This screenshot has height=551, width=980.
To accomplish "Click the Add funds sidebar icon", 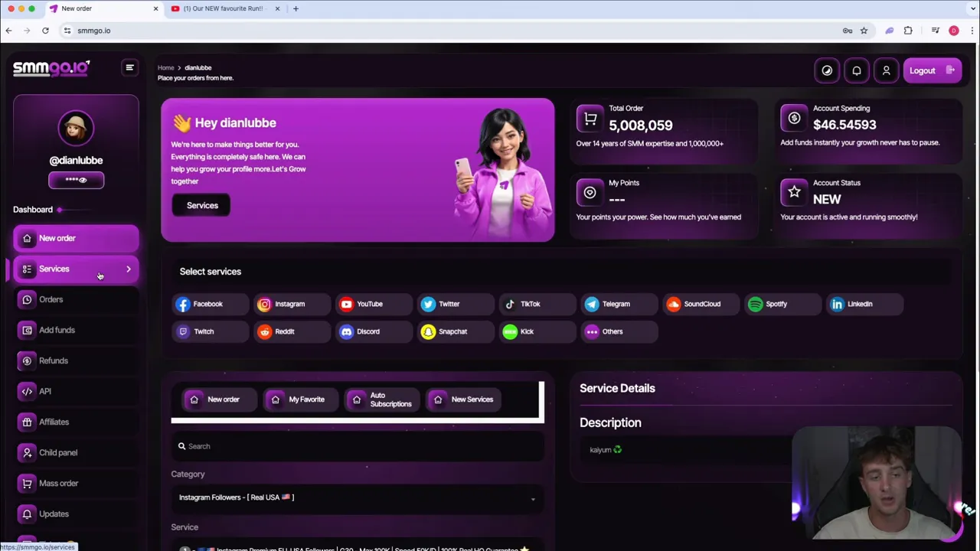I will click(27, 330).
